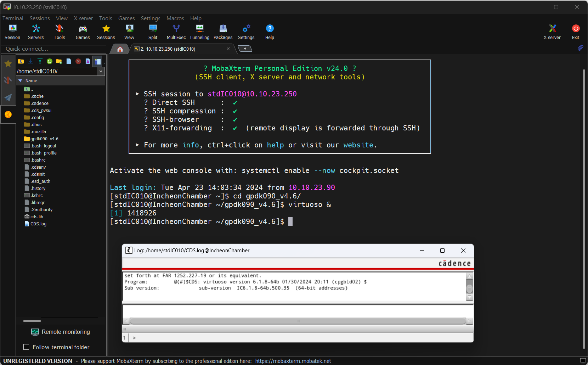This screenshot has width=588, height=365.
Task: Open the star favorites sidebar tab
Action: pos(8,64)
